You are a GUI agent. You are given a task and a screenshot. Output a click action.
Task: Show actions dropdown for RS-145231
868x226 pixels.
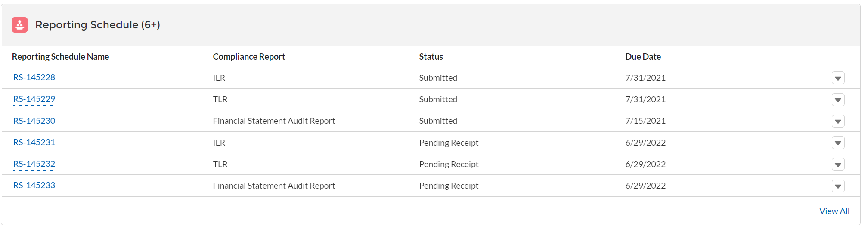point(837,143)
